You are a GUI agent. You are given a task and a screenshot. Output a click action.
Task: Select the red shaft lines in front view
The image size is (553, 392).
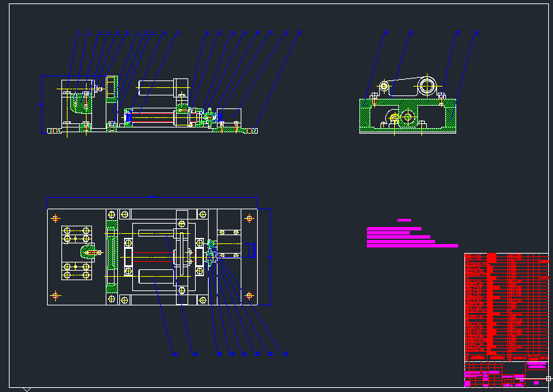pos(153,114)
